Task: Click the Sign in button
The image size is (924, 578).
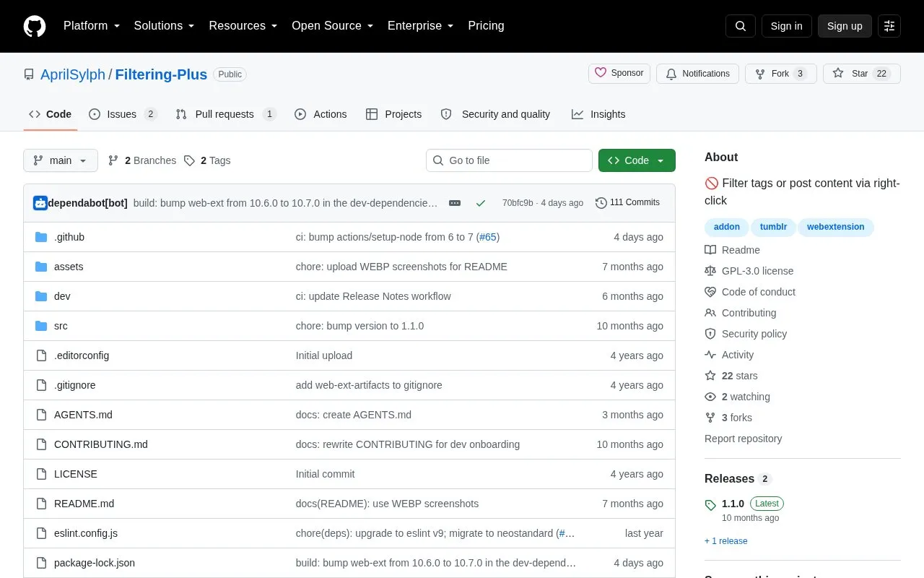Action: tap(786, 26)
